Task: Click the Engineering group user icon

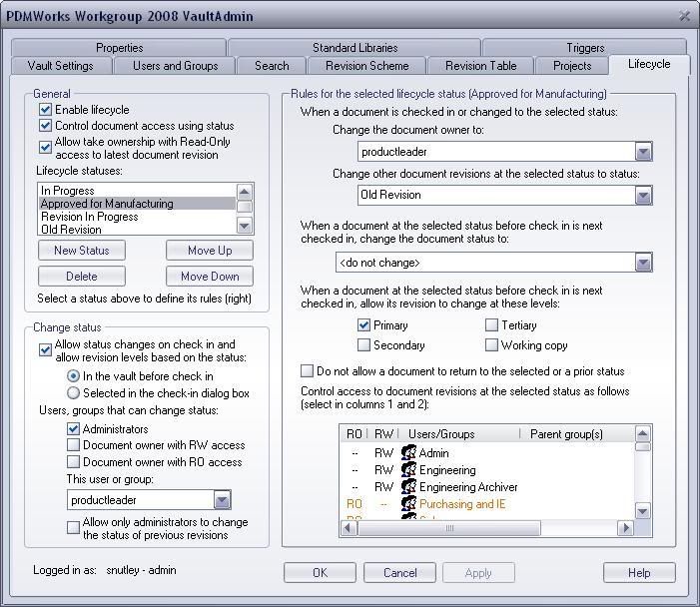Action: click(407, 470)
